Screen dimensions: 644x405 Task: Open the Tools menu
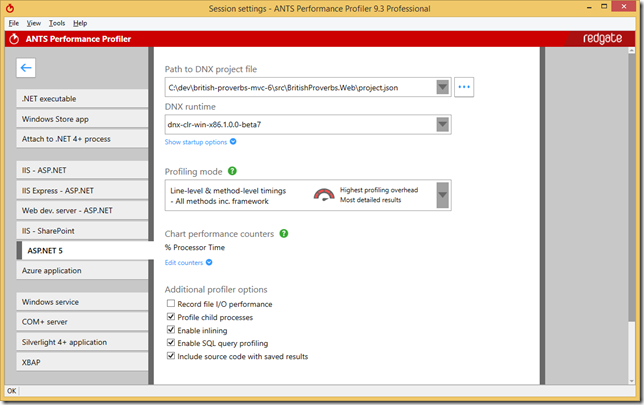click(x=57, y=23)
